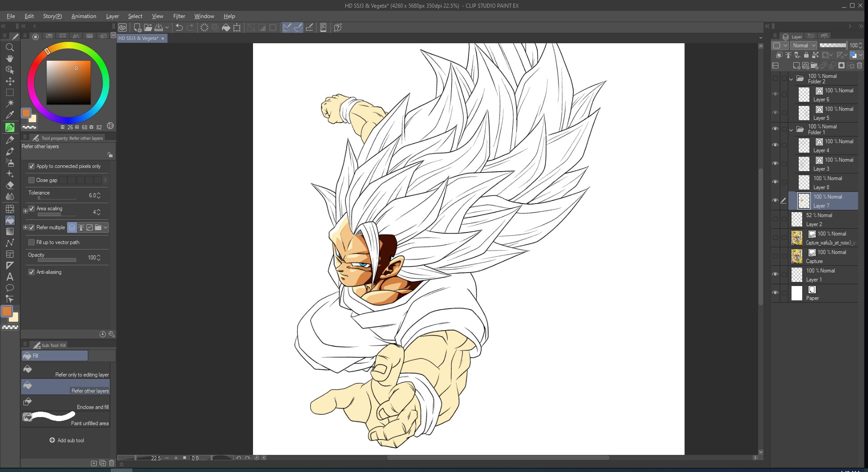
Task: Select the Balloon tool
Action: 9,288
